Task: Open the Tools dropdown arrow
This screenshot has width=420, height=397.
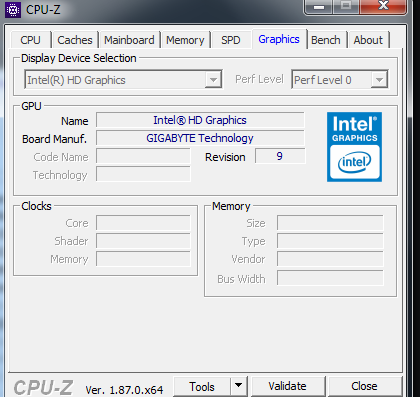Action: click(238, 386)
